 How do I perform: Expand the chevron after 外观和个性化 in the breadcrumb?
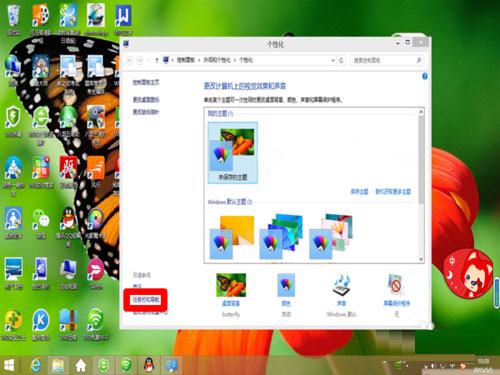click(235, 60)
